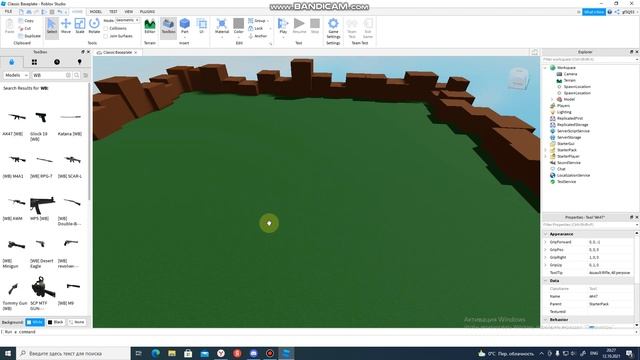Image resolution: width=640 pixels, height=360 pixels.
Task: Activate the Move tool
Action: tap(66, 27)
